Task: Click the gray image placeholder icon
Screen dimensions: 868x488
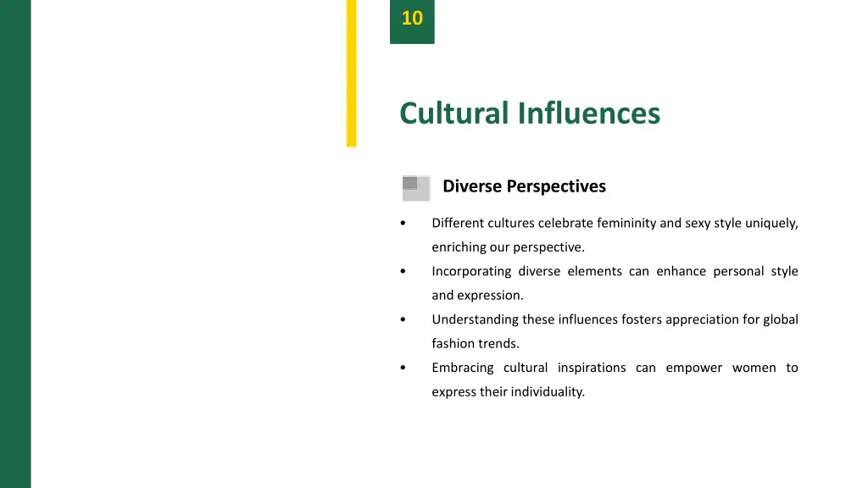Action: tap(416, 188)
